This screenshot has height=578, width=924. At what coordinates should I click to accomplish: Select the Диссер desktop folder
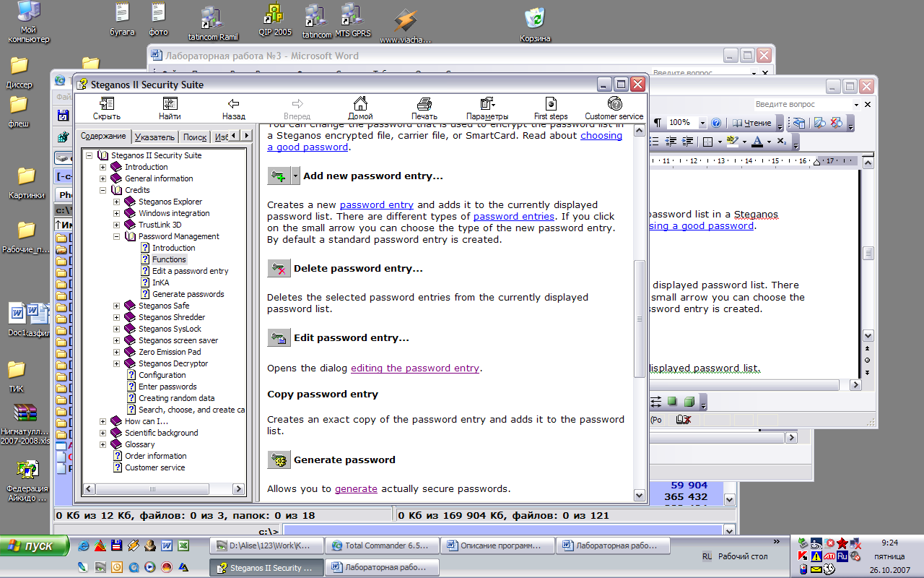[19, 72]
